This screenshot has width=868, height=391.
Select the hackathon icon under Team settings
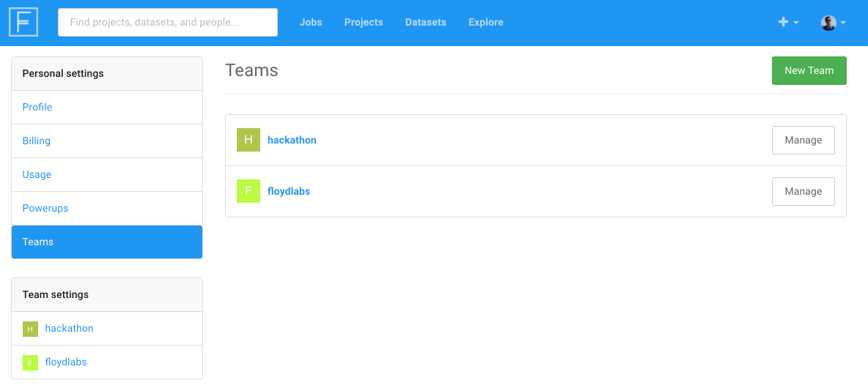pyautogui.click(x=31, y=329)
